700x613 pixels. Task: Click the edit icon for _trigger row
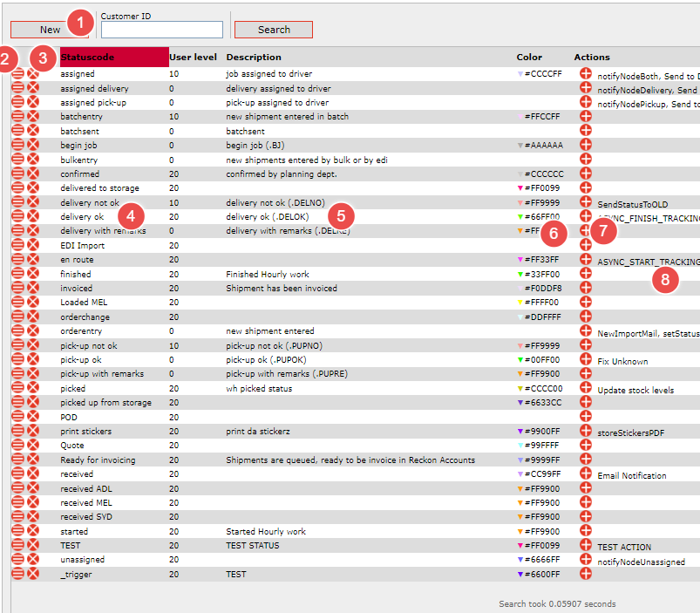(17, 575)
